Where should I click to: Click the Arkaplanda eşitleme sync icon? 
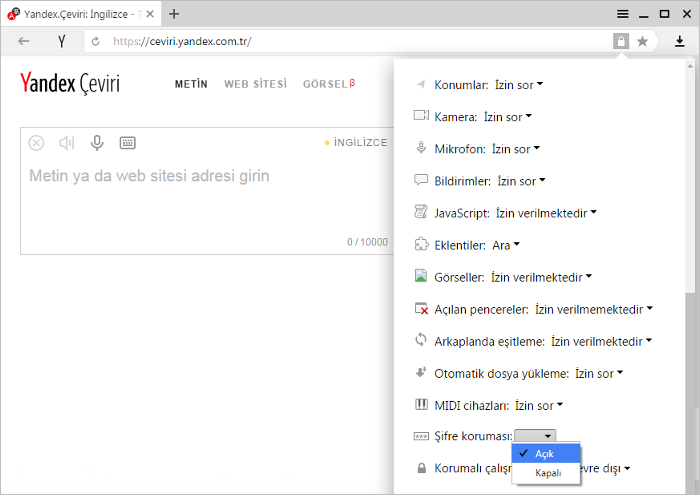coord(421,340)
